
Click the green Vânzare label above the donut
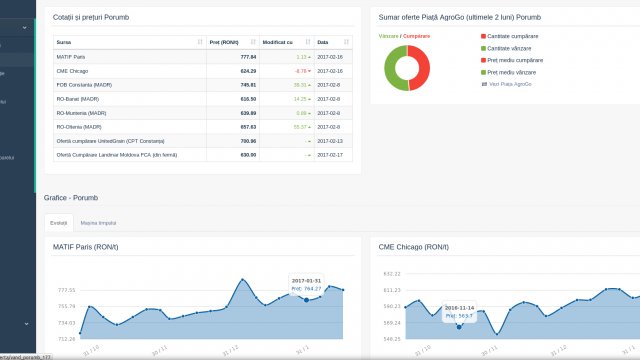tap(388, 36)
